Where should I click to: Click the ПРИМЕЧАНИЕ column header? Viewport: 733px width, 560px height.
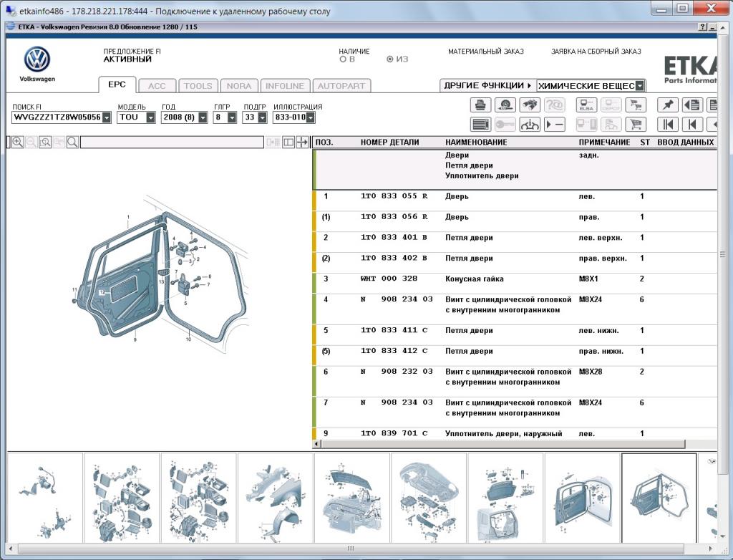coord(604,143)
